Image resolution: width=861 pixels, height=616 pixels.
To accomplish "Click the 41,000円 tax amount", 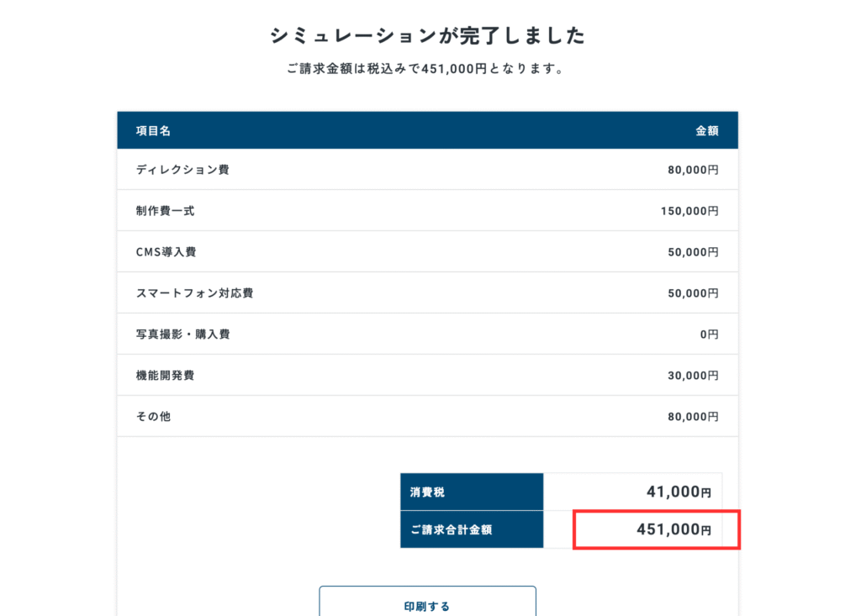I will (679, 492).
